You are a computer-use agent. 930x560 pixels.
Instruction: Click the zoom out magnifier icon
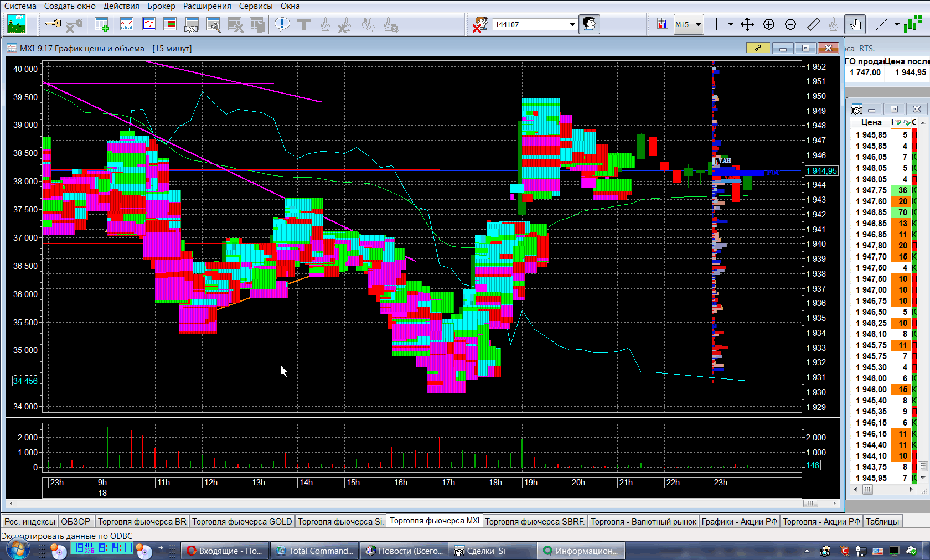790,24
